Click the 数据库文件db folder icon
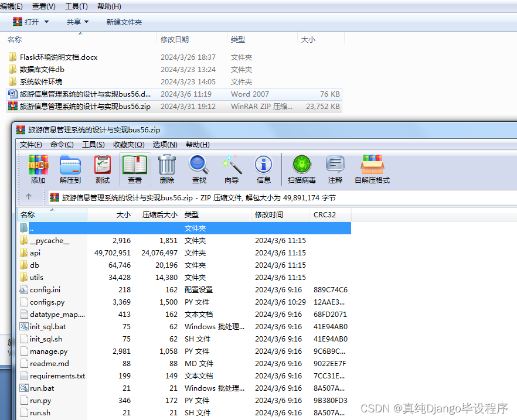 (x=12, y=70)
